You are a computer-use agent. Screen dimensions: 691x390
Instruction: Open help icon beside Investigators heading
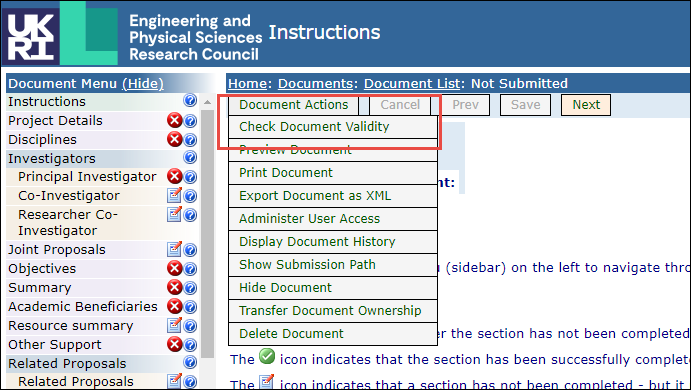pyautogui.click(x=190, y=157)
